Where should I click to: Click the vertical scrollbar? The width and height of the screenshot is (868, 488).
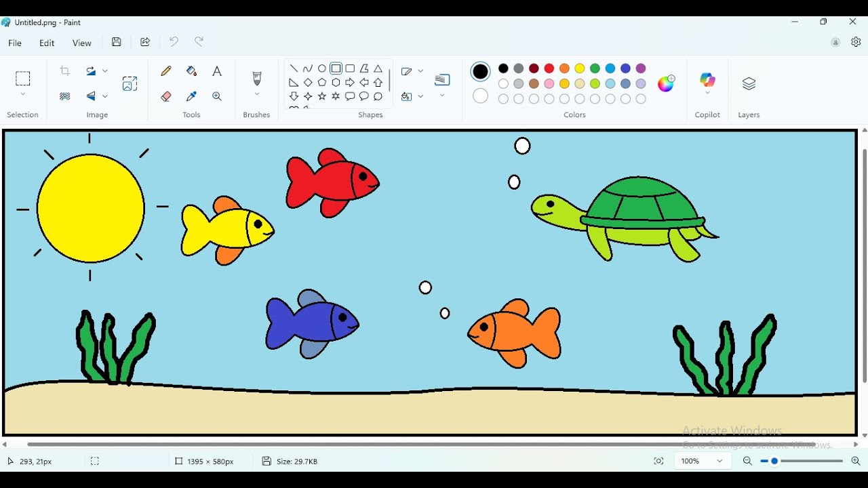click(865, 266)
